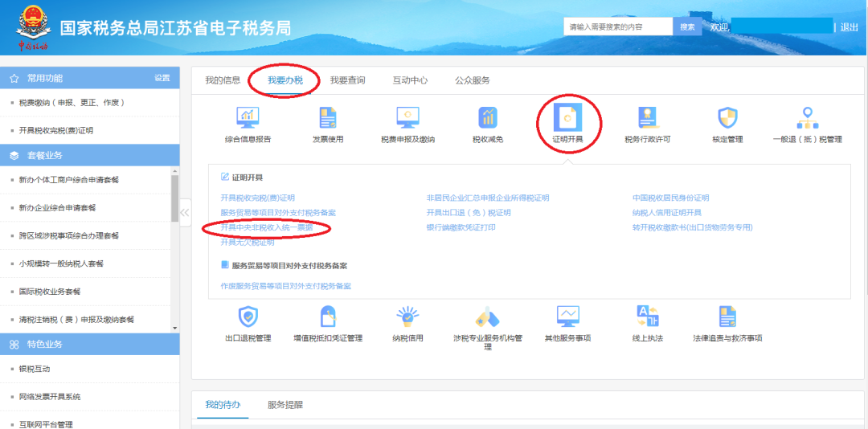Screen dimensions: 868x429
Task: Open 转开税收缴款书(出口货物劳务专用) link
Action: pyautogui.click(x=693, y=227)
